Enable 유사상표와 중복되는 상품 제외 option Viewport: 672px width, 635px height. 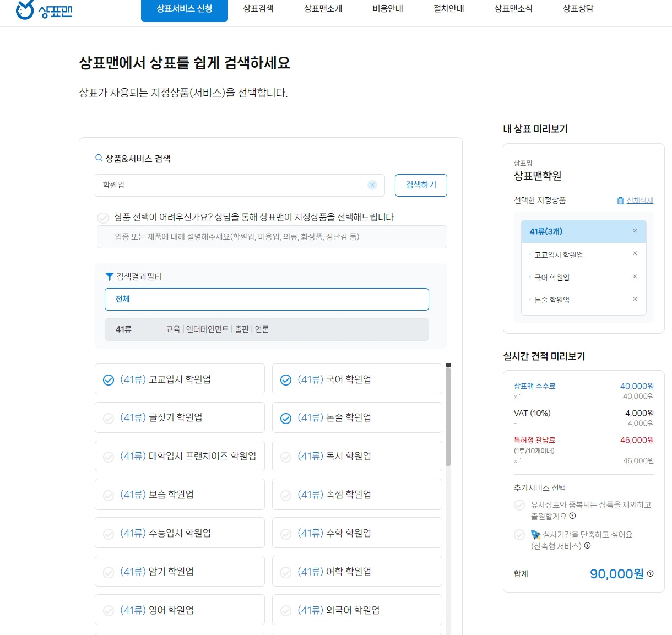pos(519,505)
